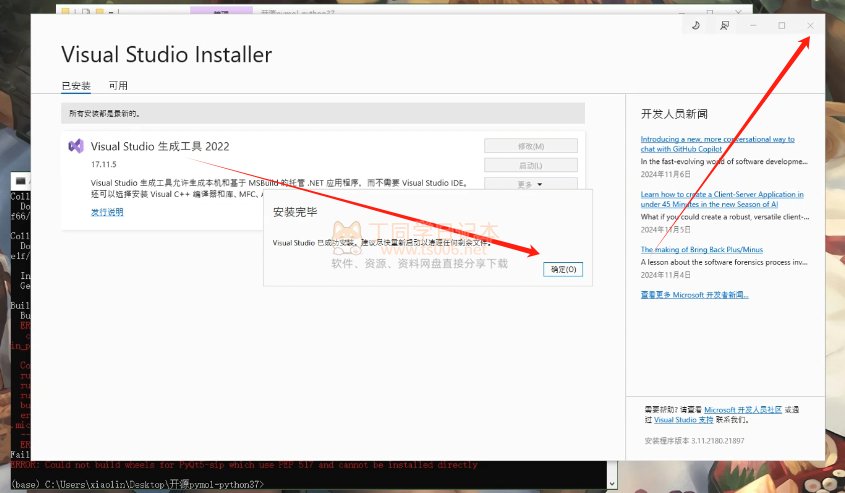Click the 安装完毕 dialog title
The height and width of the screenshot is (493, 845).
point(295,212)
